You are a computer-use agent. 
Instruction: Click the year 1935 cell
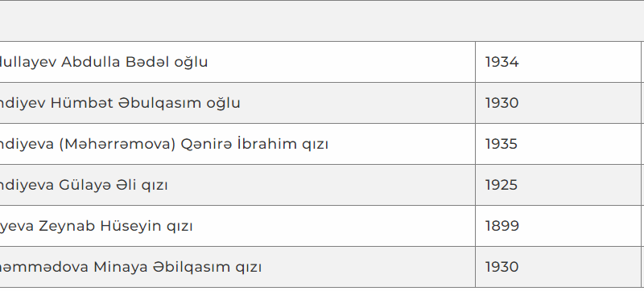point(559,144)
